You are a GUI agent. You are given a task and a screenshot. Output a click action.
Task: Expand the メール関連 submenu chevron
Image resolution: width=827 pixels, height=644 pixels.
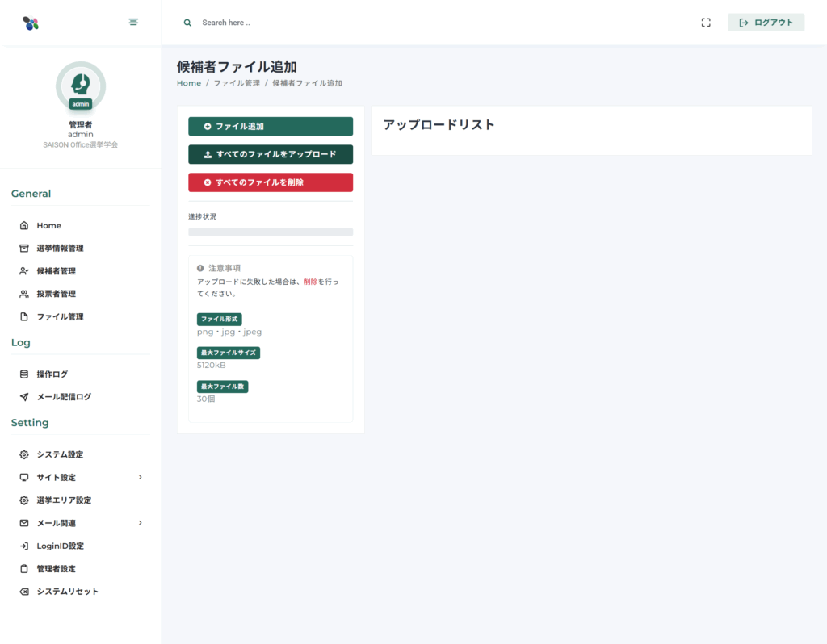pos(141,523)
